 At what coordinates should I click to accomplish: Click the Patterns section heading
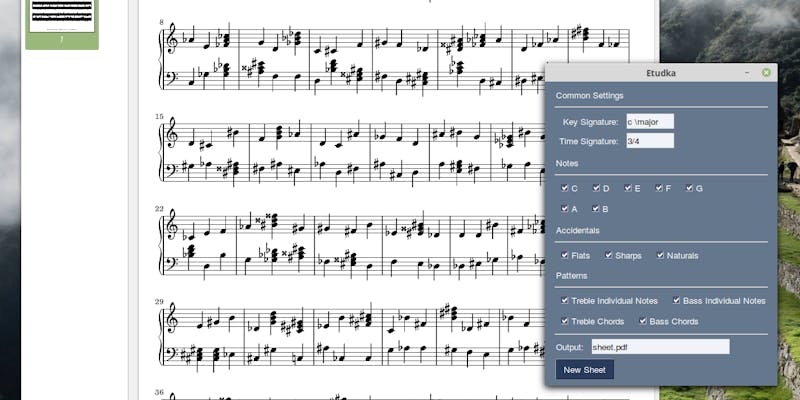[x=571, y=276]
